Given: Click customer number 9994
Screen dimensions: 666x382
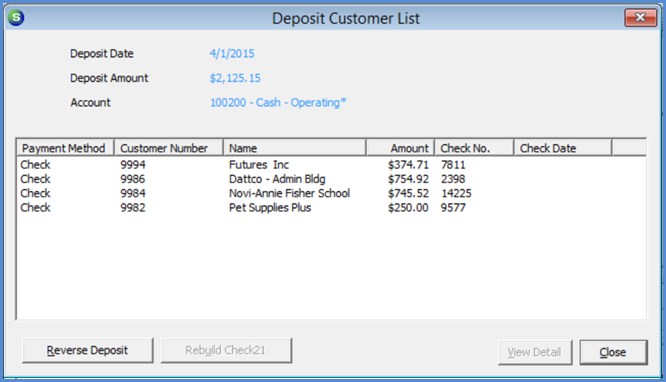Looking at the screenshot, I should [x=133, y=165].
